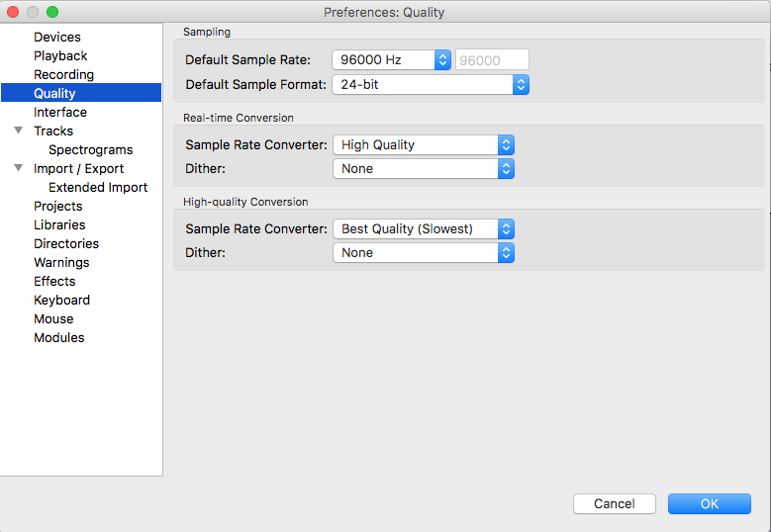Open Modules preferences

click(59, 337)
